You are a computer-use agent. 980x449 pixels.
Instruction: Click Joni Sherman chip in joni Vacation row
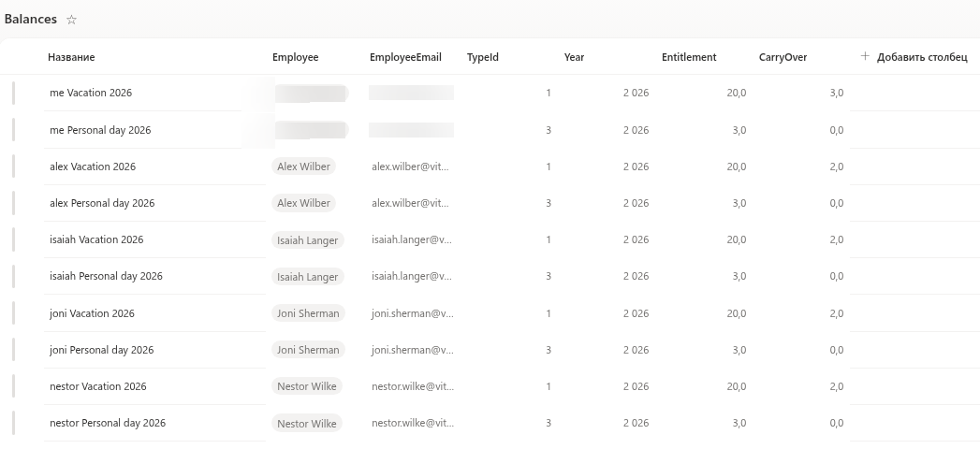pos(308,312)
